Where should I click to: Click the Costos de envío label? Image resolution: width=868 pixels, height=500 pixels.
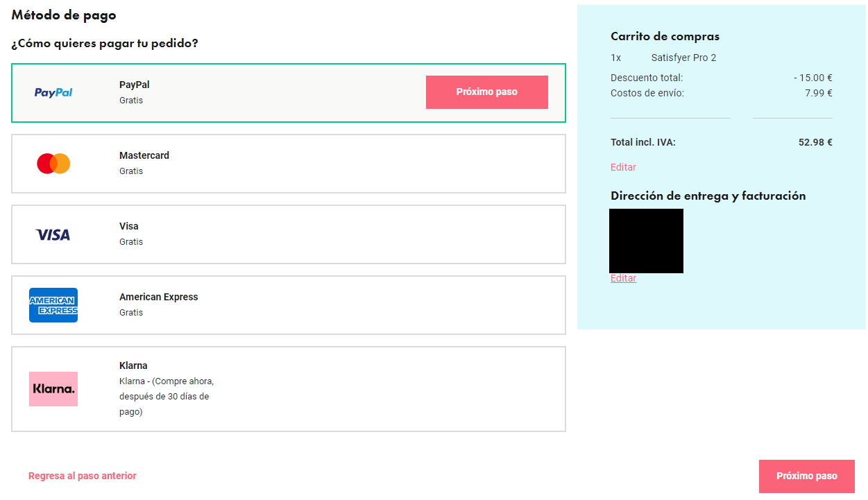tap(647, 93)
